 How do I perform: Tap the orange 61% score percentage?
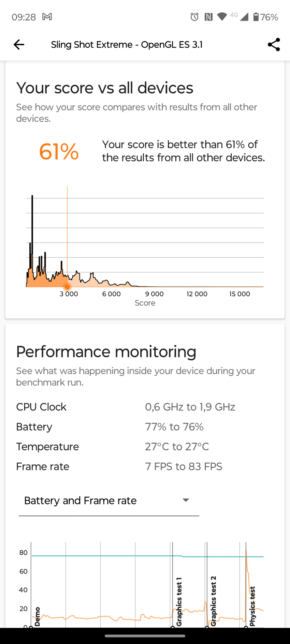click(x=59, y=151)
